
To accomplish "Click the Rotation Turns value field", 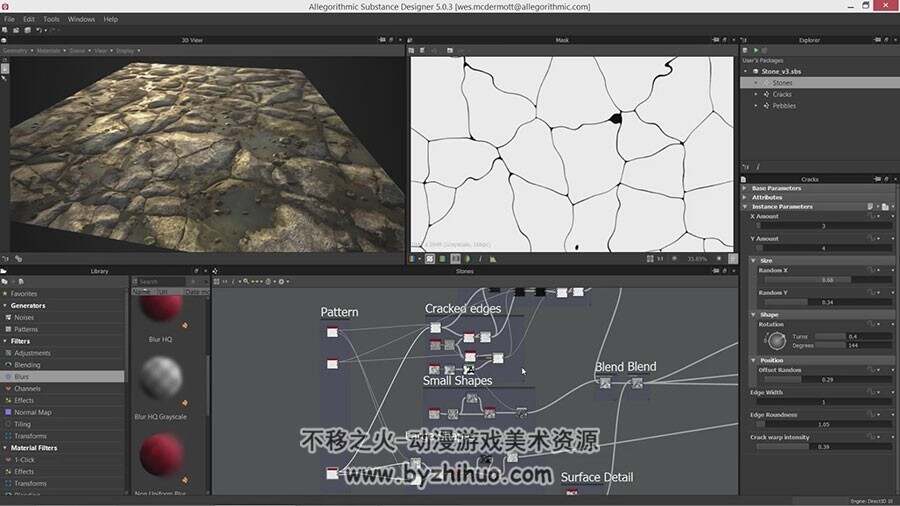I will [868, 337].
